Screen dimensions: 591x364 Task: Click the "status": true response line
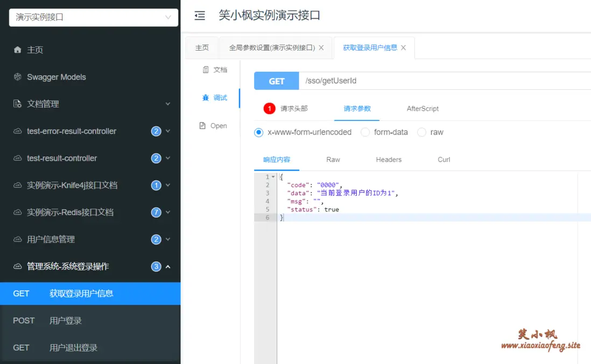313,210
